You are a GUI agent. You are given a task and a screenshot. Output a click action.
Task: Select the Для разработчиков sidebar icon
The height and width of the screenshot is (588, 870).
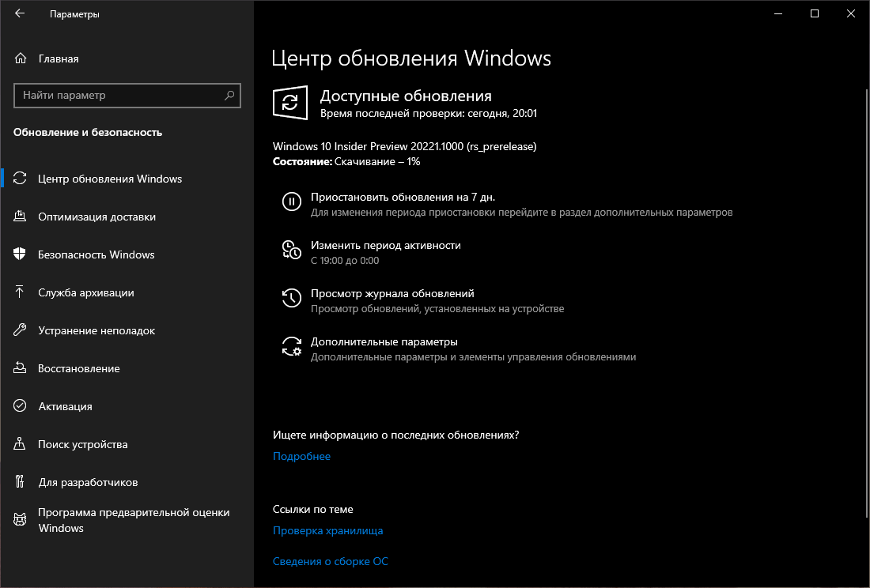pos(19,482)
